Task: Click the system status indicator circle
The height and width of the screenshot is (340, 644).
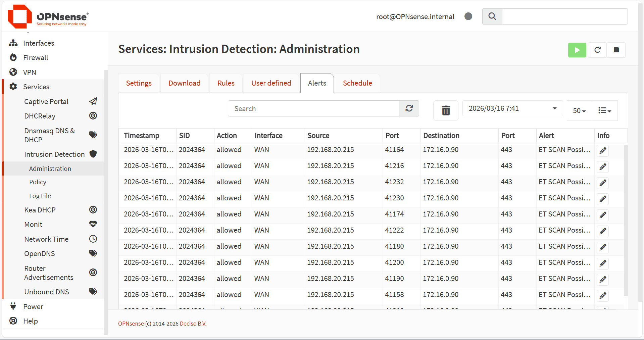Action: coord(468,16)
